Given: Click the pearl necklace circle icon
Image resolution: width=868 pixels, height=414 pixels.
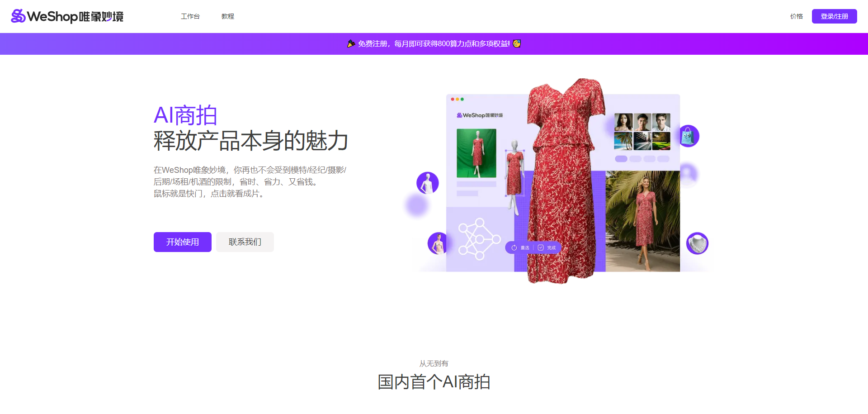Looking at the screenshot, I should point(697,243).
